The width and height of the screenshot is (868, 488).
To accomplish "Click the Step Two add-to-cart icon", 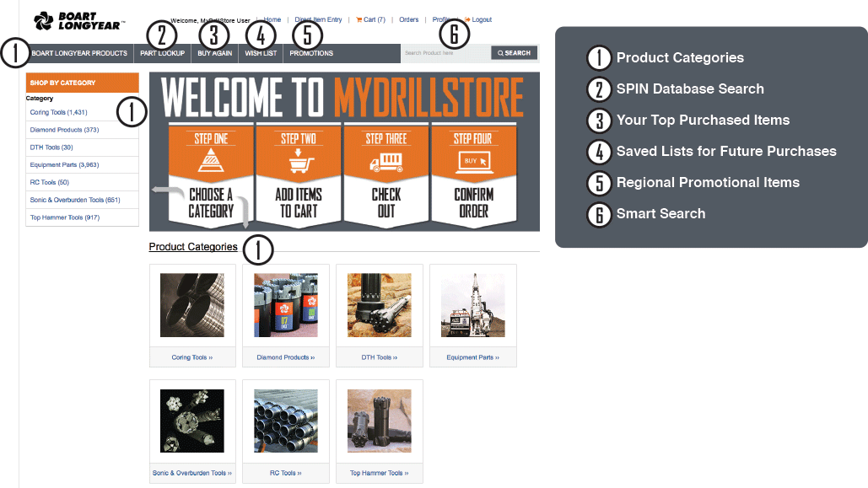I will coord(301,162).
